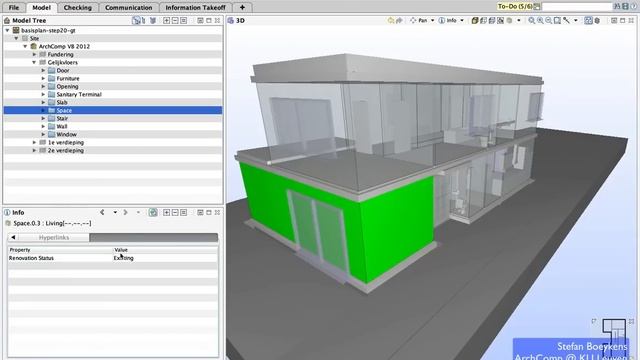Click the Zoom window icon
Image resolution: width=640 pixels, height=360 pixels.
tap(558, 20)
